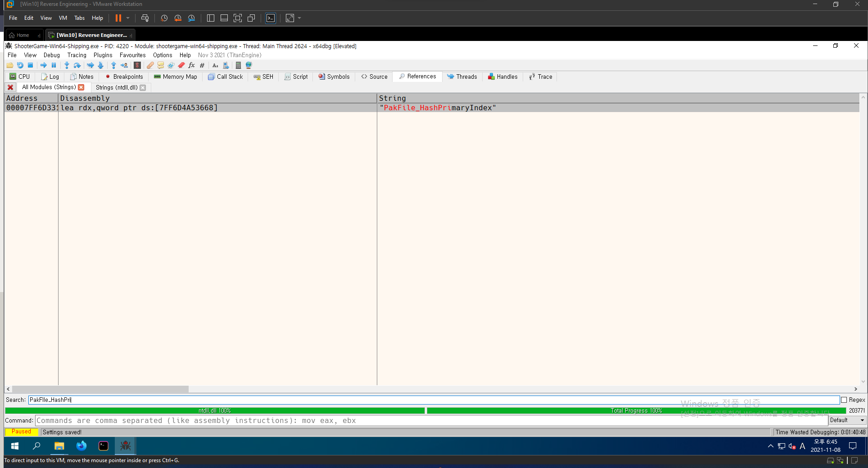Viewport: 868px width, 468px height.
Task: Click the Pause debugging icon
Action: click(54, 65)
